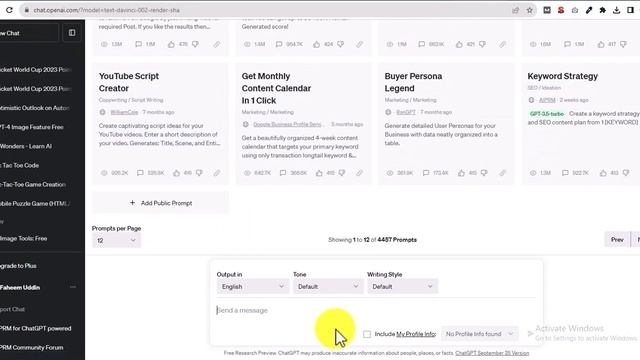The image size is (640, 360).
Task: Open the YouTube Script Creator prompt card title
Action: 129,82
